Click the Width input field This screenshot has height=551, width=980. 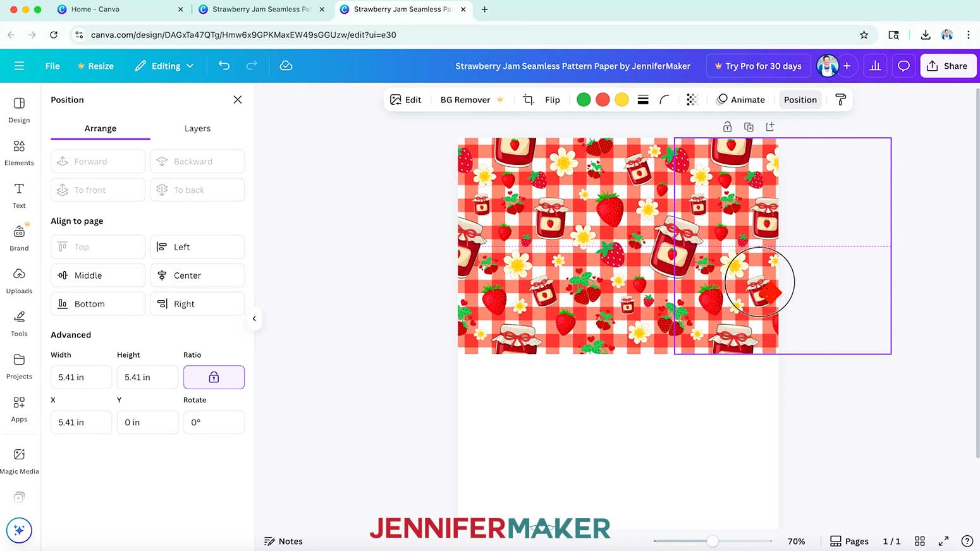(x=81, y=377)
